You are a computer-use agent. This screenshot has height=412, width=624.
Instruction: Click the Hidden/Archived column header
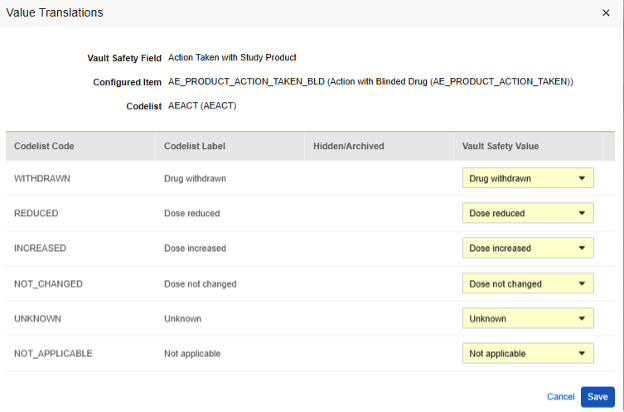tap(348, 146)
